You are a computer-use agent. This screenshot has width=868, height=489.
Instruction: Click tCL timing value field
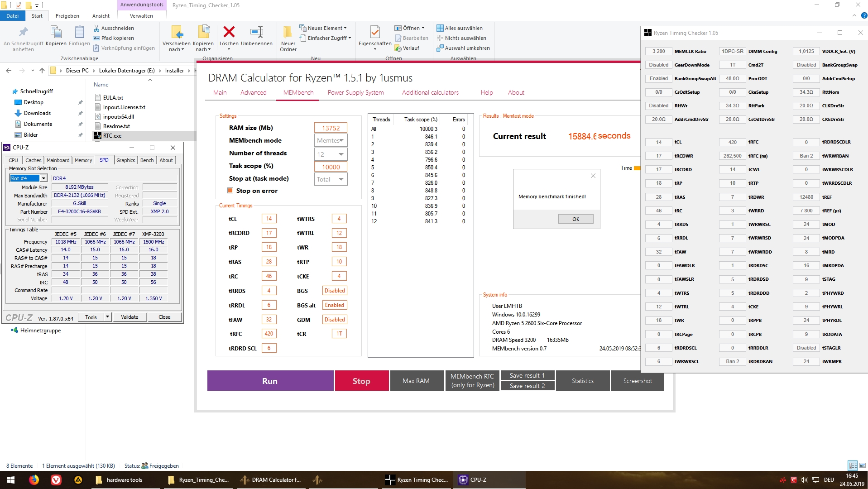(x=269, y=219)
